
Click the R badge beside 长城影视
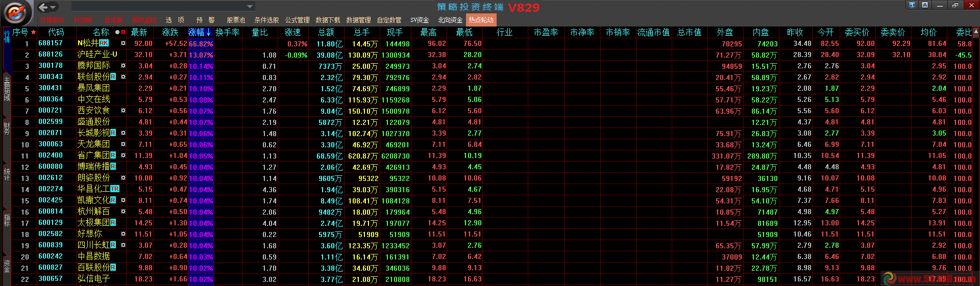point(113,133)
